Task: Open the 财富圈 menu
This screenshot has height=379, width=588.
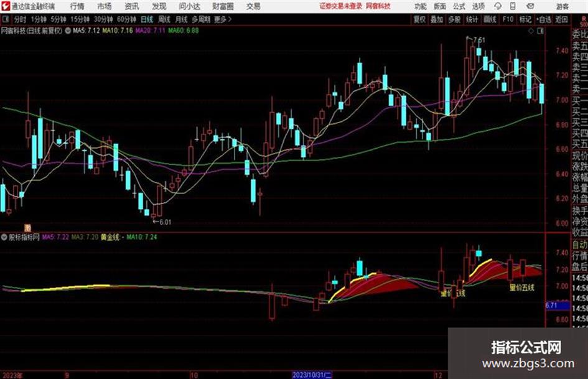Action: (223, 6)
